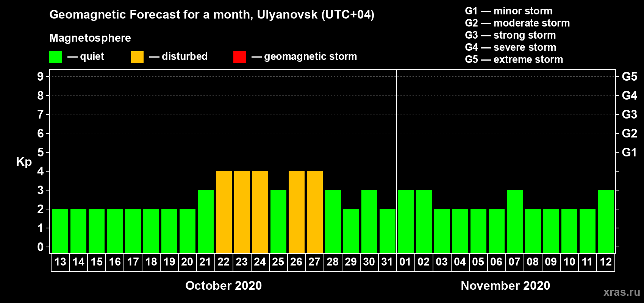Click the green bar for October 30
Screen dimensions: 644x303
(x=369, y=221)
